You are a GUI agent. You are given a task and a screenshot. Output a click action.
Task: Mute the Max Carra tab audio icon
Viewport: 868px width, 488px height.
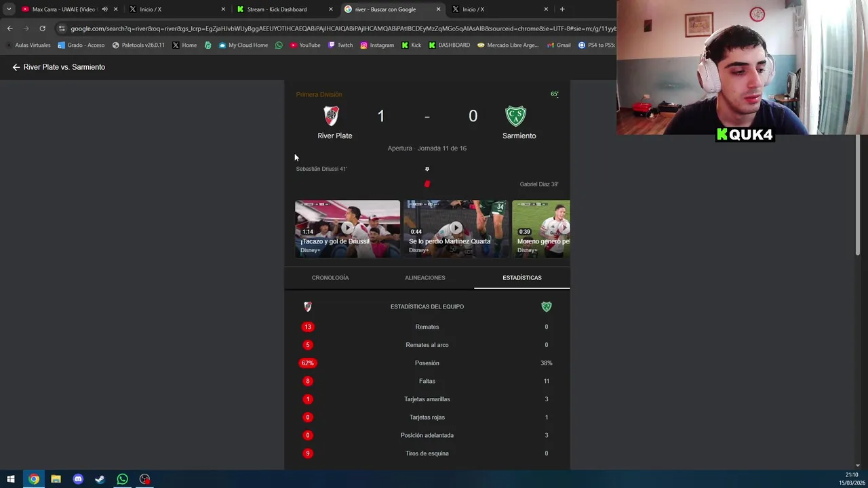(x=104, y=9)
